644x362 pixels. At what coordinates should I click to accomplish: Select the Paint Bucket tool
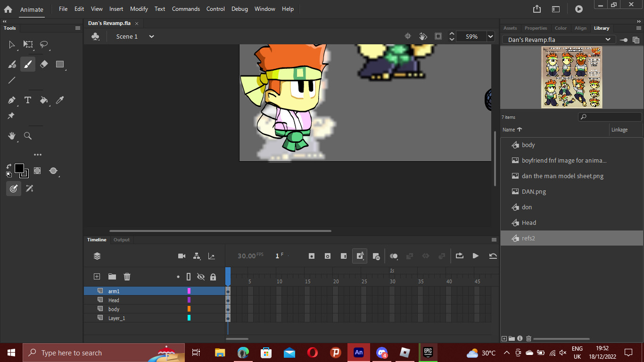tap(44, 100)
